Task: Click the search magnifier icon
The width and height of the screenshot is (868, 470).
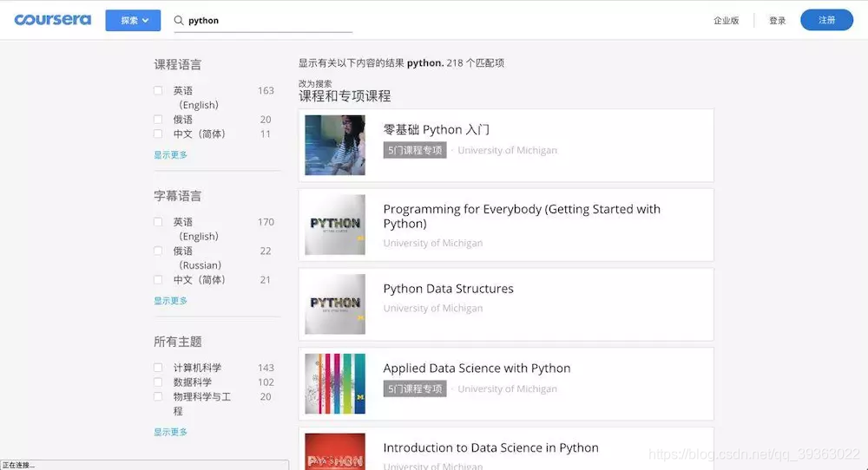Action: (179, 21)
